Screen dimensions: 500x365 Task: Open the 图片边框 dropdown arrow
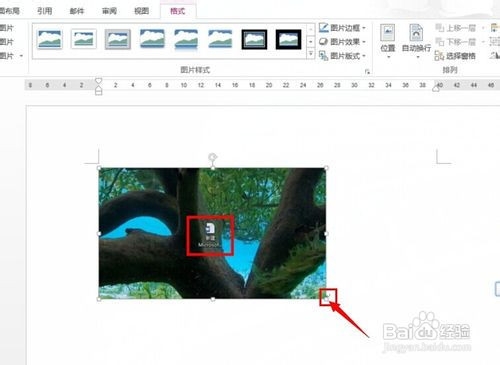(364, 28)
